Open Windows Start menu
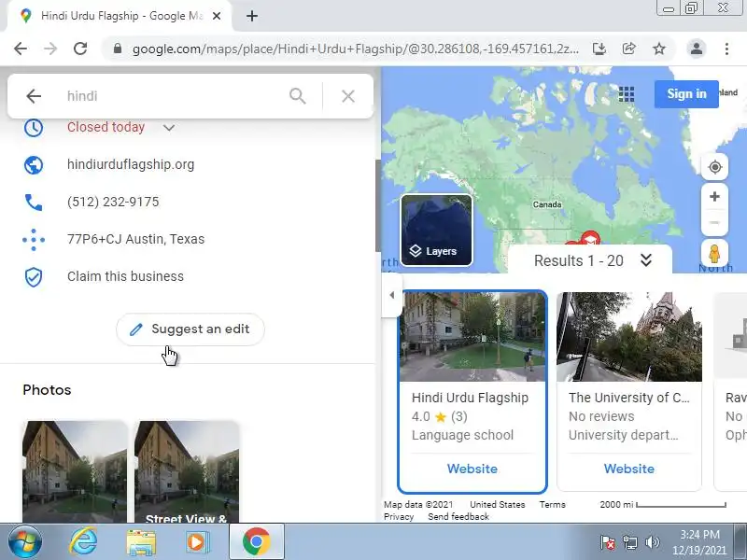The height and width of the screenshot is (560, 747). point(25,542)
